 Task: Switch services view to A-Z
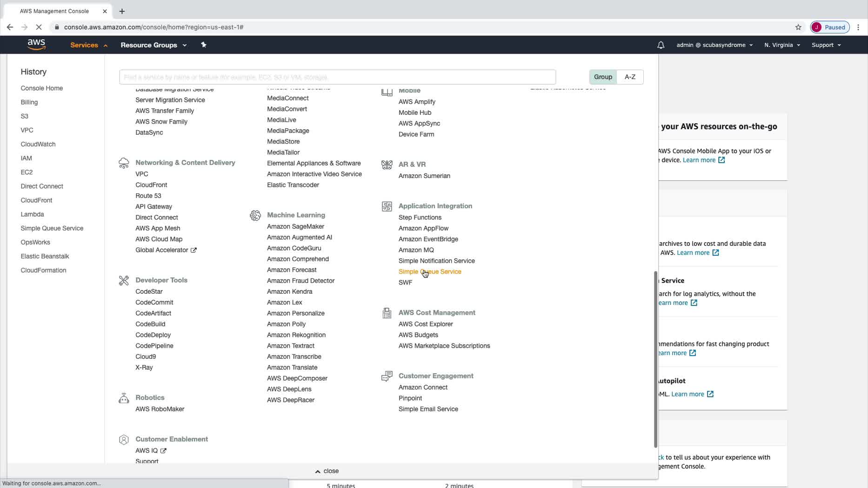(630, 77)
